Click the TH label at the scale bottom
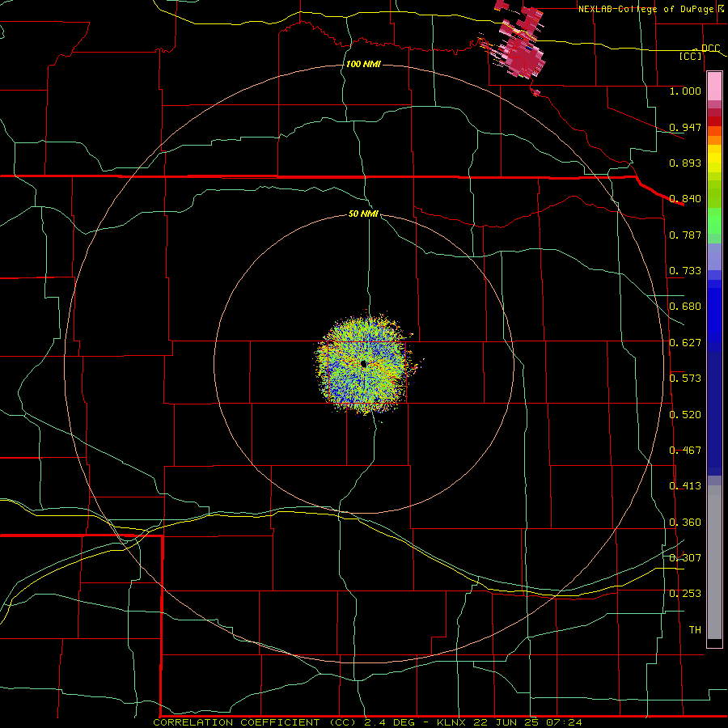Viewport: 728px width, 728px height. (695, 630)
